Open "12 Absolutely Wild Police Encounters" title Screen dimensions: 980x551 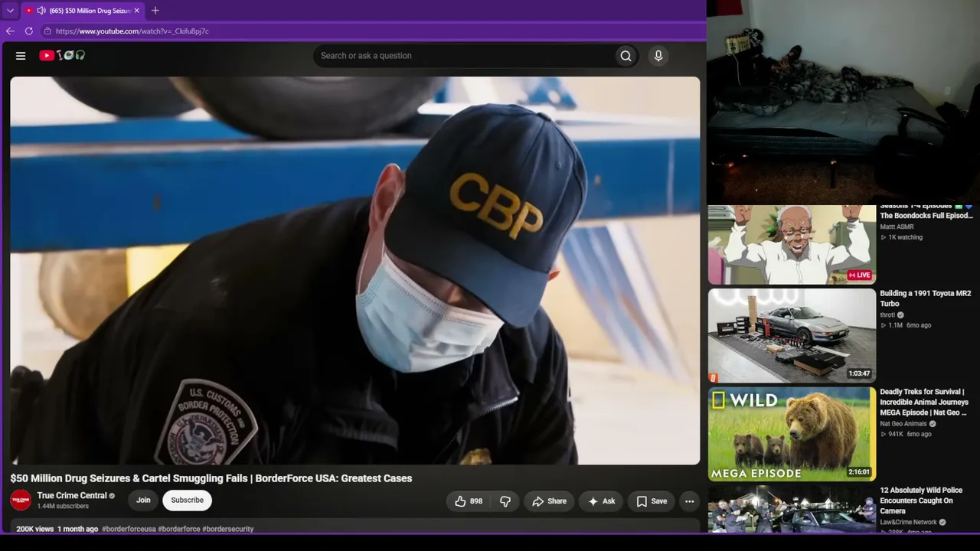pyautogui.click(x=921, y=500)
